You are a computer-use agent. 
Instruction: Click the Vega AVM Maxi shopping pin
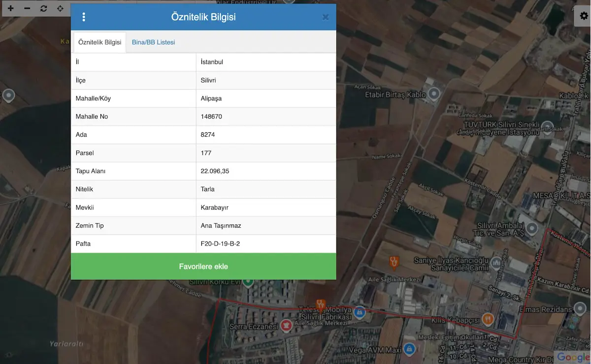click(x=409, y=349)
